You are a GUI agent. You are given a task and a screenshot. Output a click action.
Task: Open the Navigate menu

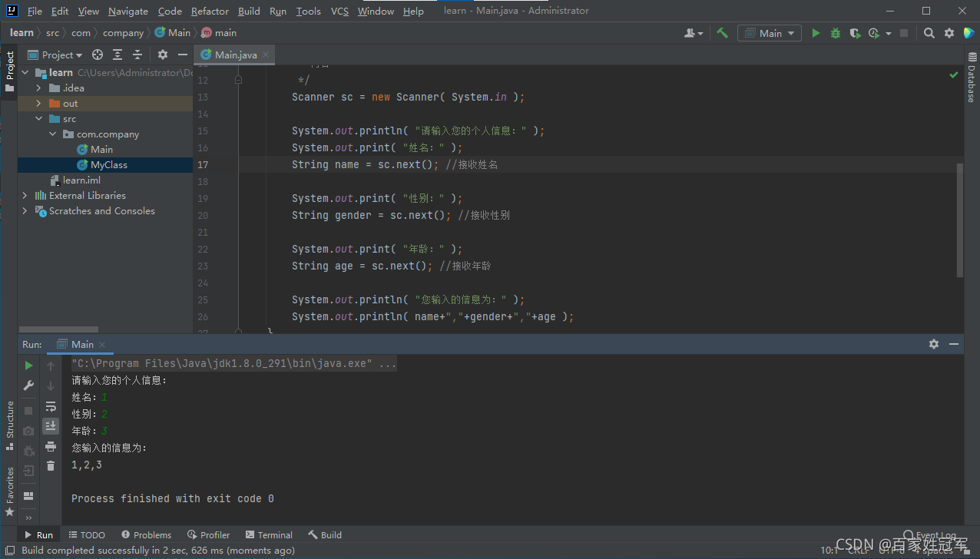128,11
